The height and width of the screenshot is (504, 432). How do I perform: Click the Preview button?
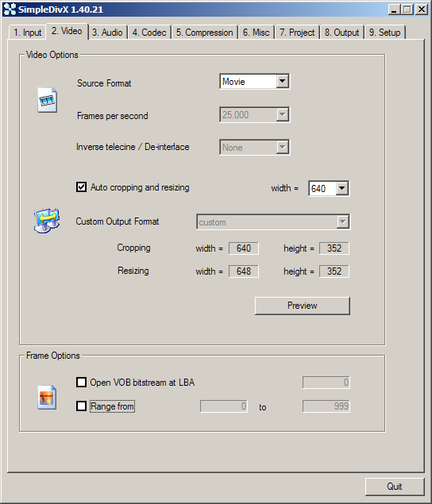pyautogui.click(x=303, y=306)
